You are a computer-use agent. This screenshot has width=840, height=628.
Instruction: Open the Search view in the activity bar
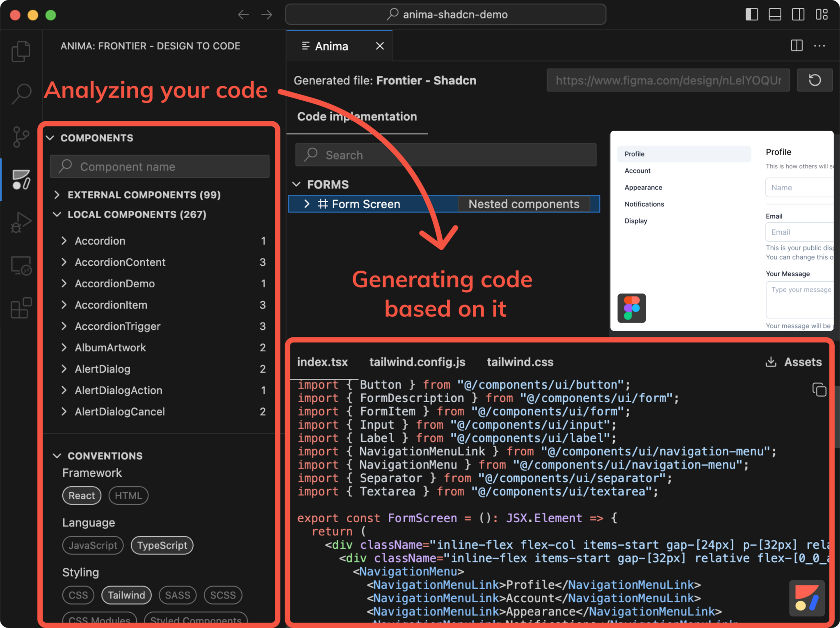coord(21,93)
